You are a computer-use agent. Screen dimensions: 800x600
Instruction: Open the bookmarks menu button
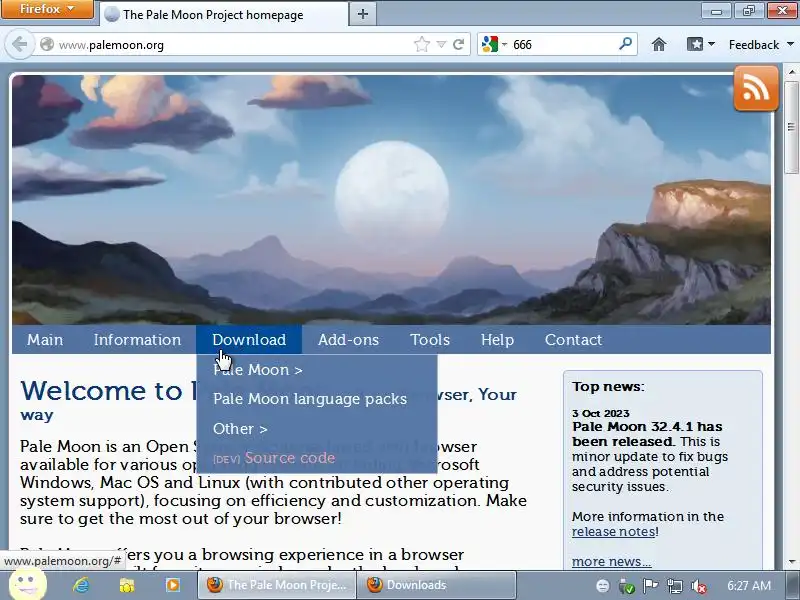pos(700,44)
